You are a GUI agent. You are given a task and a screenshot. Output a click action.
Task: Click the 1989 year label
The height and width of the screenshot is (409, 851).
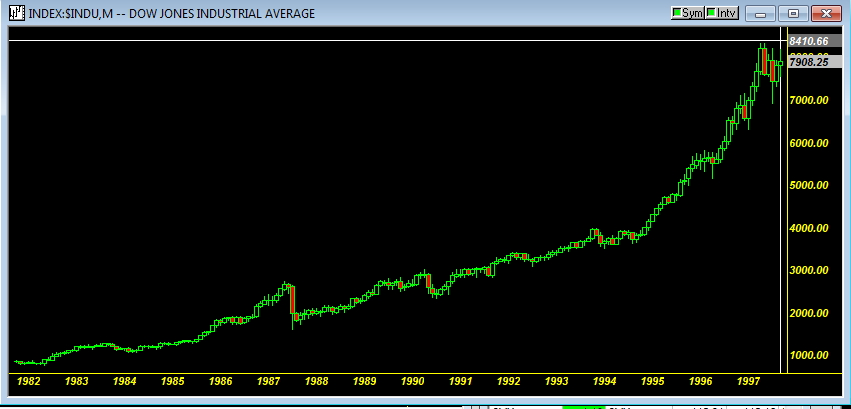(364, 381)
